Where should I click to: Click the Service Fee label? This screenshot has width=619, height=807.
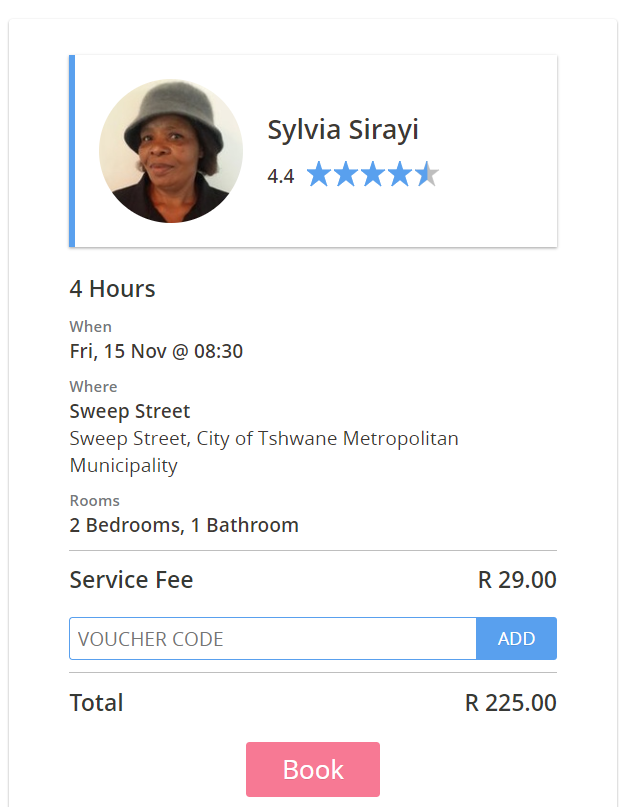(131, 580)
